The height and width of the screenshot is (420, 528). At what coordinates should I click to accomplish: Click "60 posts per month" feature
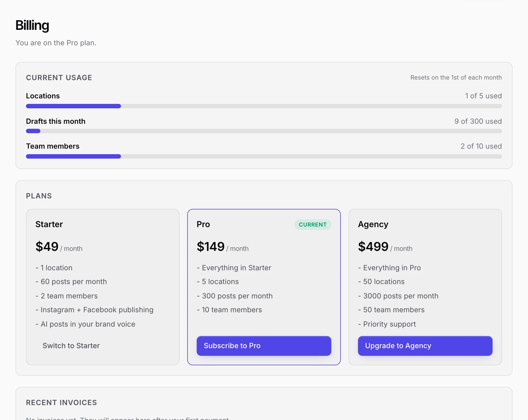pos(71,282)
